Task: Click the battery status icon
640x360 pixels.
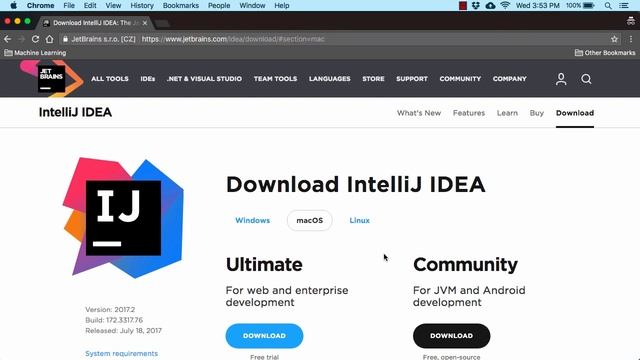Action: click(x=589, y=5)
